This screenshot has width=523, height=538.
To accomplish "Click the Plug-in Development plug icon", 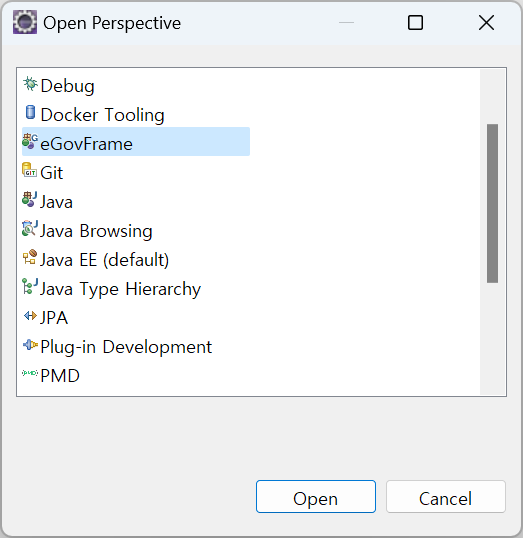I will (x=30, y=344).
